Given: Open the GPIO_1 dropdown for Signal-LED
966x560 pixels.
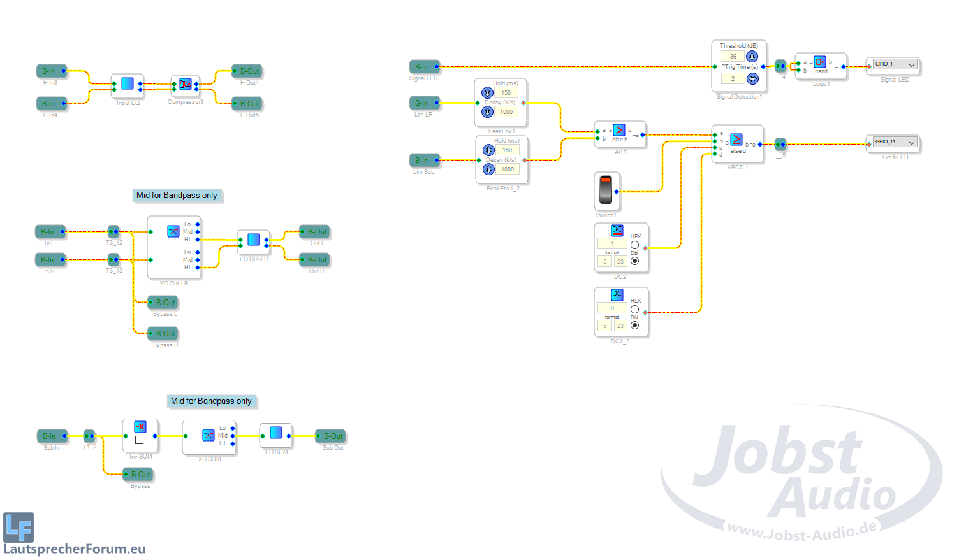Looking at the screenshot, I should pos(912,65).
